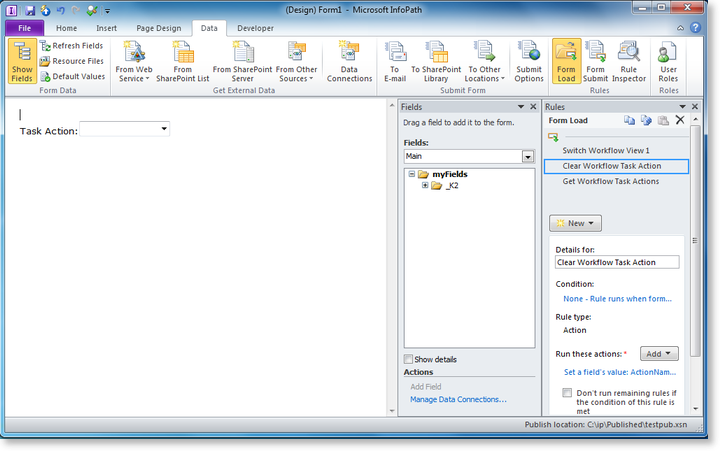
Task: Open To Other Locations menu
Action: (484, 61)
